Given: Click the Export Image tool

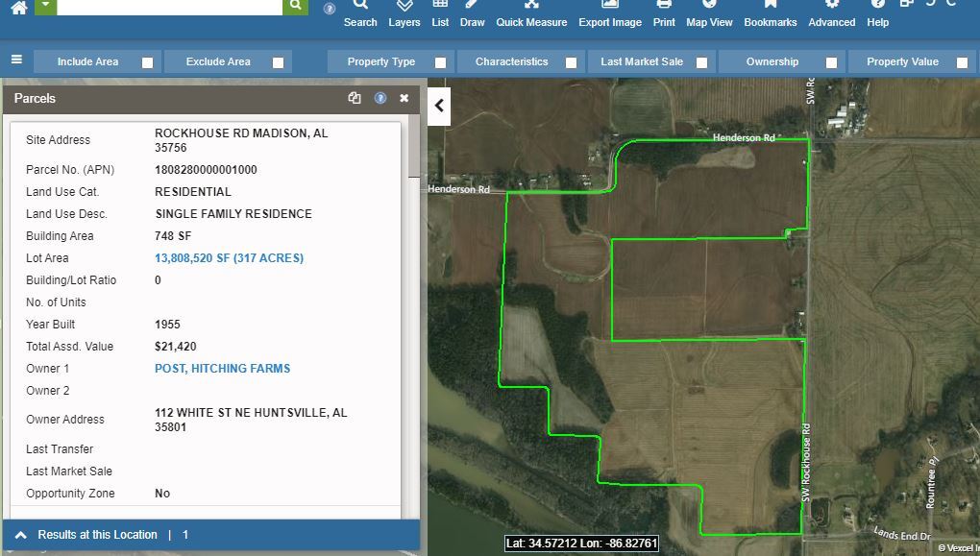Looking at the screenshot, I should [x=609, y=13].
